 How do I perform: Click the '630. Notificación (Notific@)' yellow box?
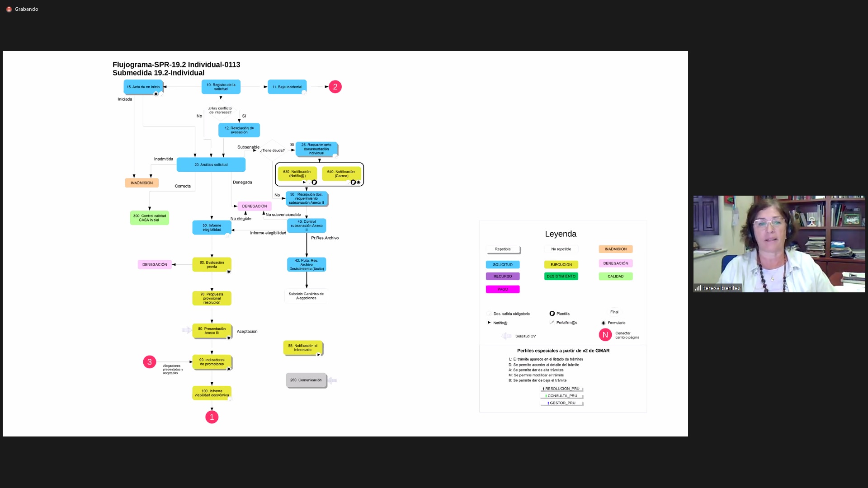pyautogui.click(x=297, y=174)
